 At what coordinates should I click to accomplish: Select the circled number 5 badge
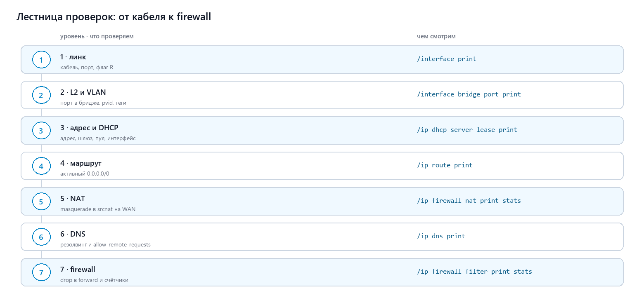click(41, 202)
